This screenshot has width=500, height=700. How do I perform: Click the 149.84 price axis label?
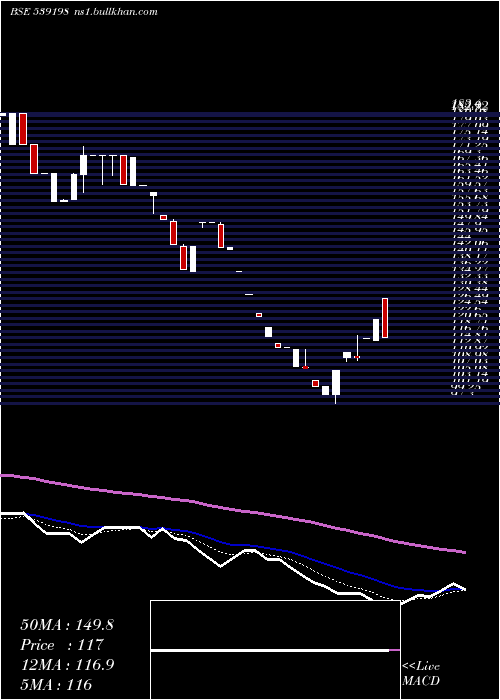click(469, 217)
